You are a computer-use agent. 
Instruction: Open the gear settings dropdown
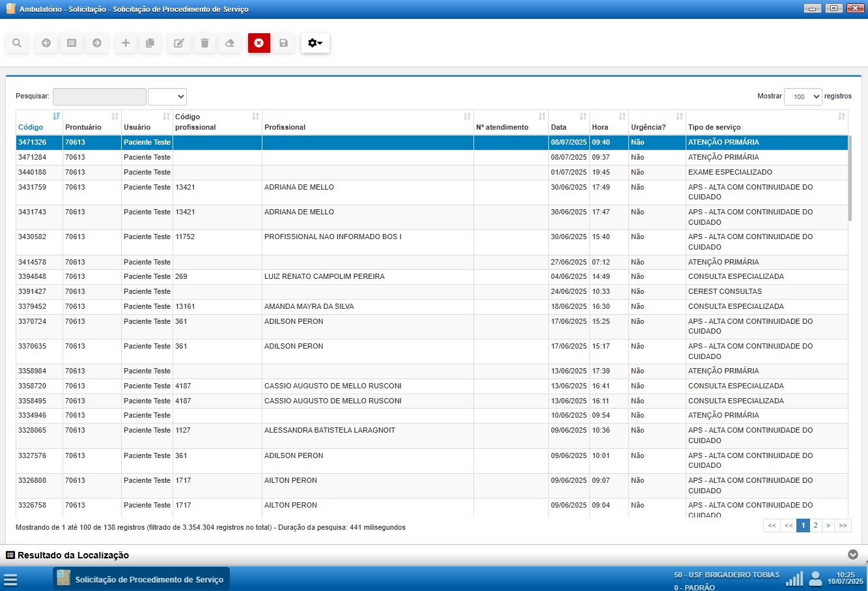click(x=315, y=43)
